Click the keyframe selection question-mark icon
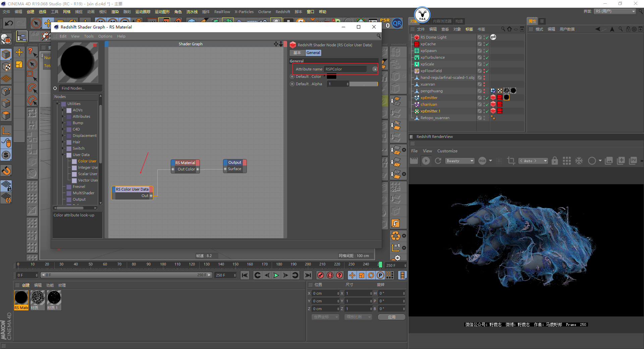Image resolution: width=644 pixels, height=349 pixels. tap(339, 275)
